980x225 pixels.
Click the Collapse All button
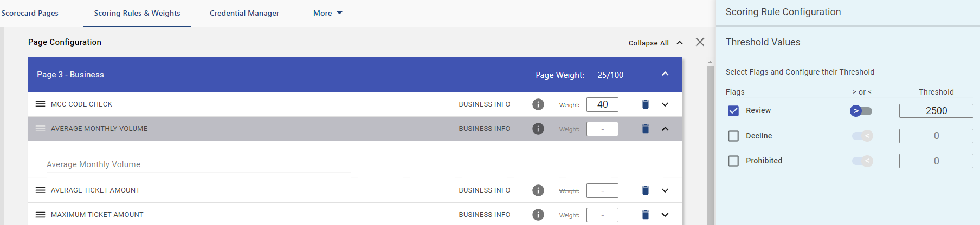click(655, 43)
